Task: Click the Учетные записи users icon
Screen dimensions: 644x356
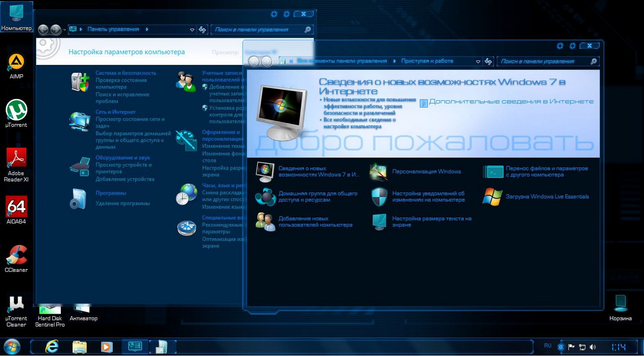Action: (x=186, y=81)
